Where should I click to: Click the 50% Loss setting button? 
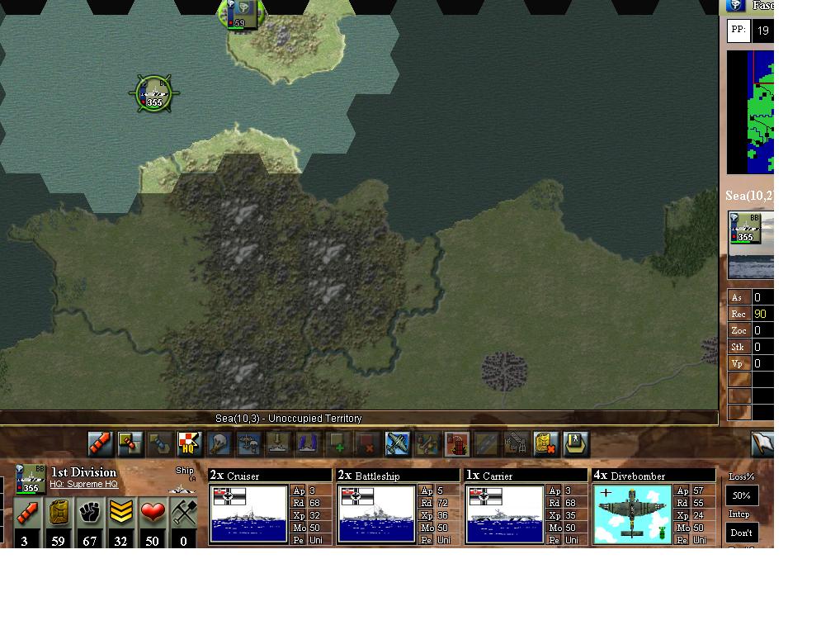(742, 495)
